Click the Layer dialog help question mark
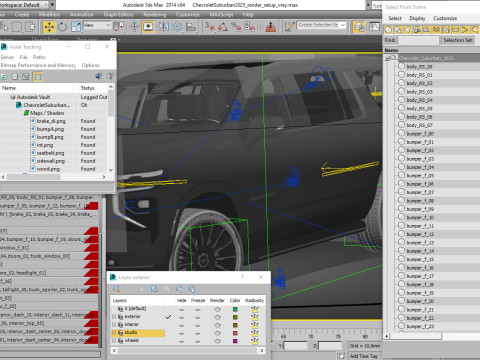 pyautogui.click(x=242, y=277)
